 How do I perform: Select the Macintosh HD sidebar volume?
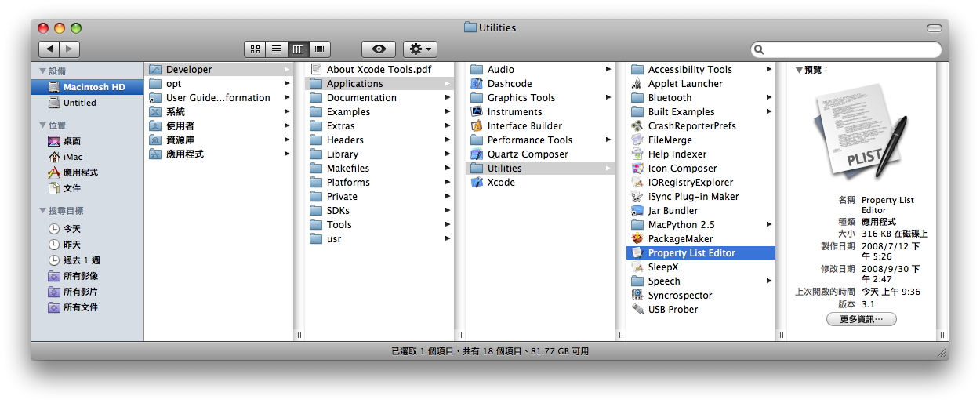[87, 87]
